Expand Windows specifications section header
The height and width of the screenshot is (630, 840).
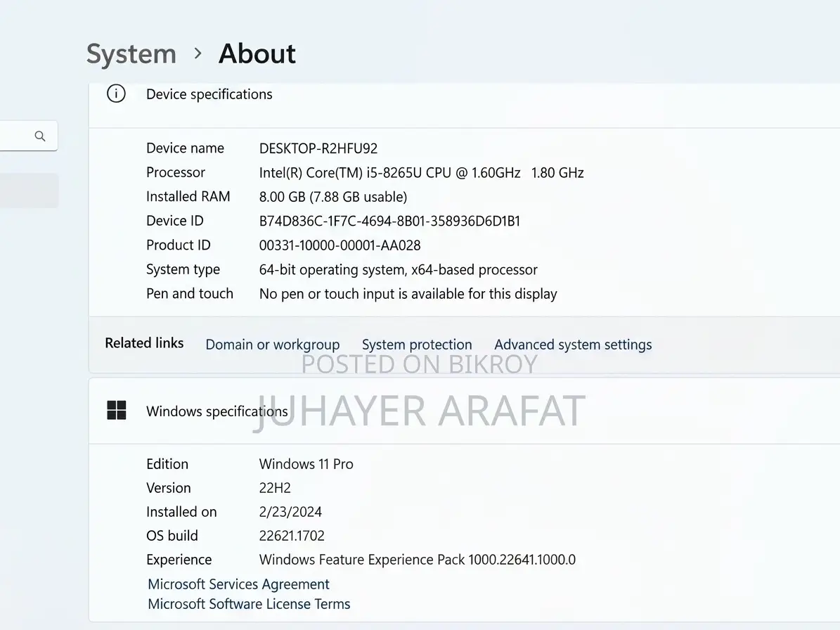(x=464, y=411)
